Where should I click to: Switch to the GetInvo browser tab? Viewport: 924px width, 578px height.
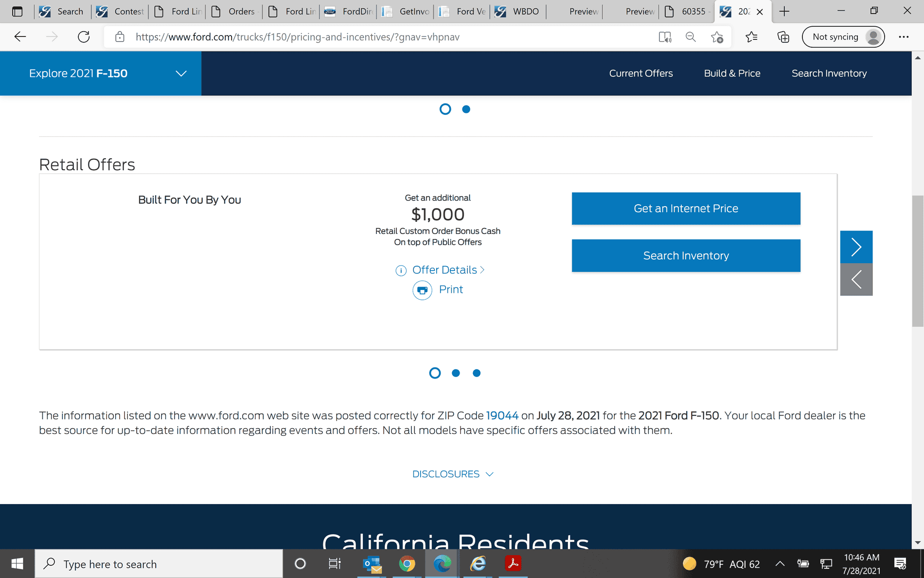pyautogui.click(x=405, y=11)
